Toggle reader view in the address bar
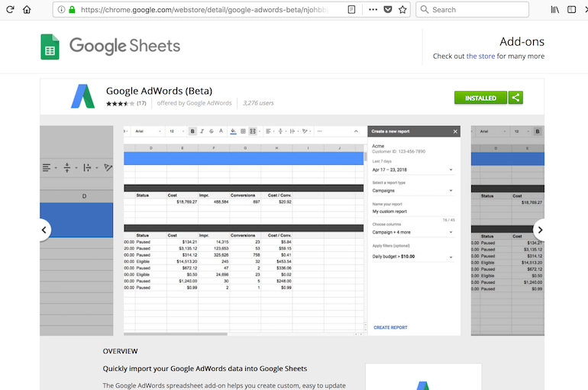This screenshot has width=588, height=390. tap(351, 9)
